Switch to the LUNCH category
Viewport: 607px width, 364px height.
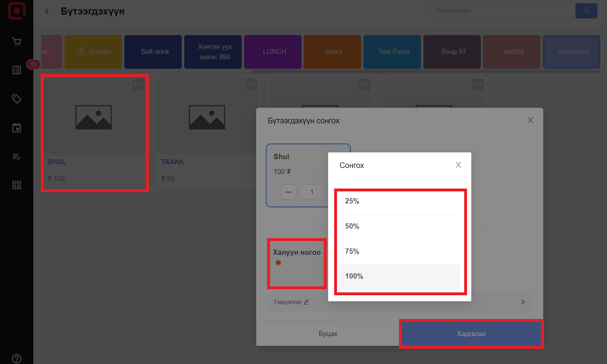tap(274, 52)
